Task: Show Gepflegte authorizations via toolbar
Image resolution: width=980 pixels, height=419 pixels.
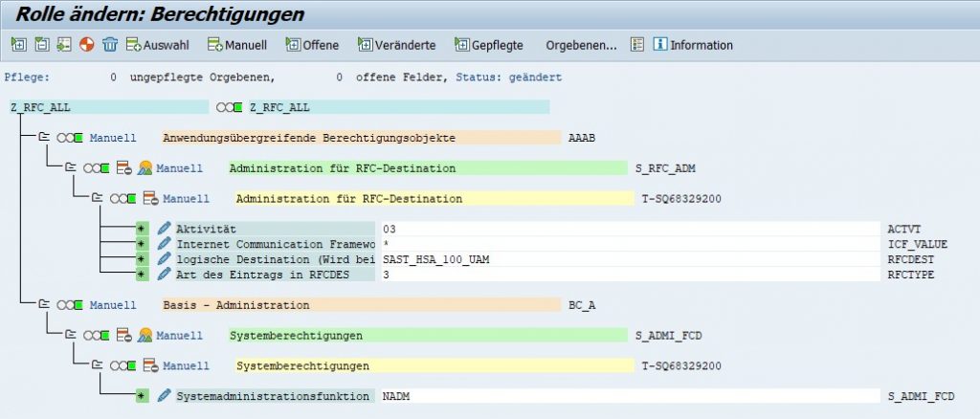Action: [489, 45]
